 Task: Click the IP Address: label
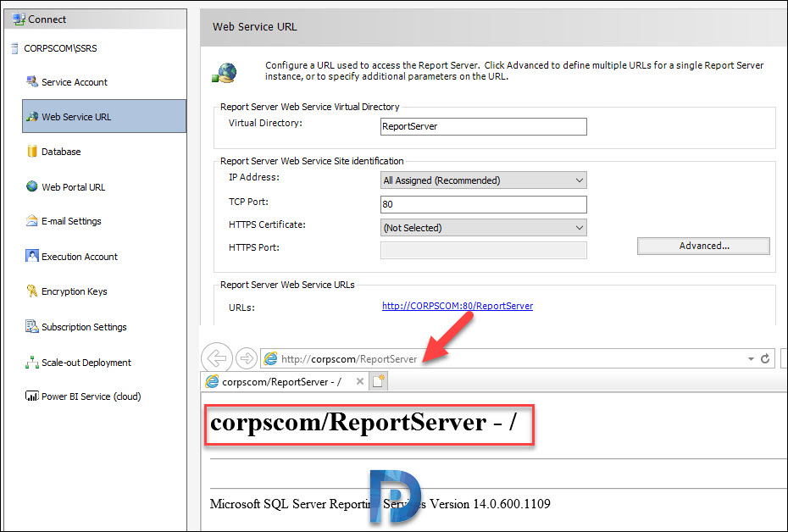point(254,177)
